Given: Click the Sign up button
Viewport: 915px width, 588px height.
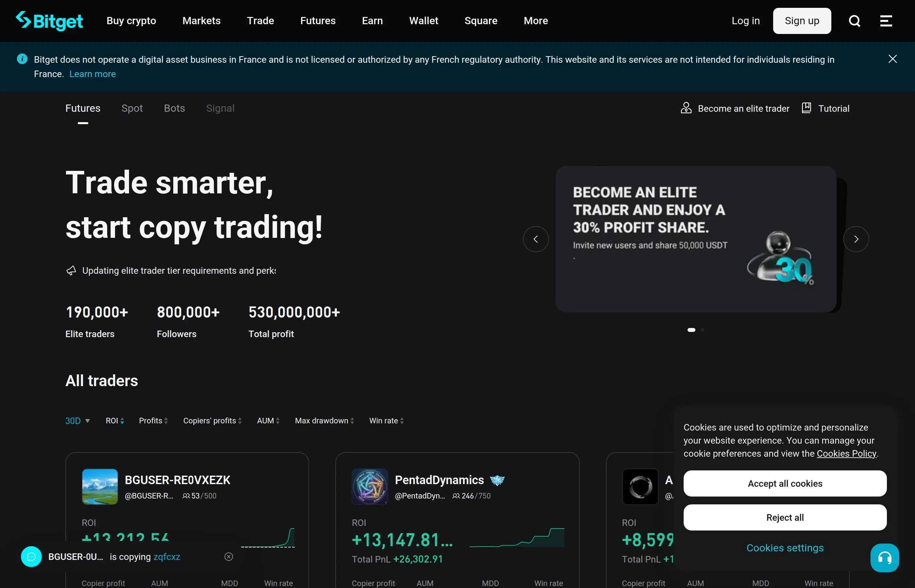Looking at the screenshot, I should 802,21.
